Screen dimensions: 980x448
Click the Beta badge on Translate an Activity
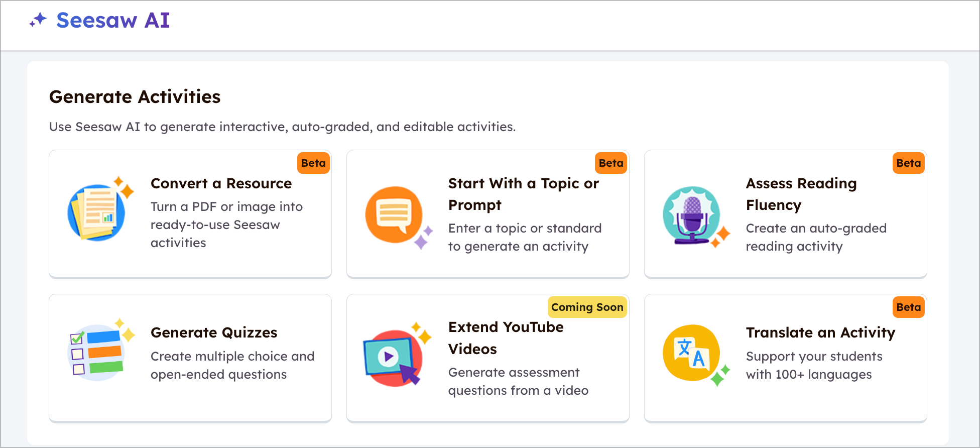[908, 307]
